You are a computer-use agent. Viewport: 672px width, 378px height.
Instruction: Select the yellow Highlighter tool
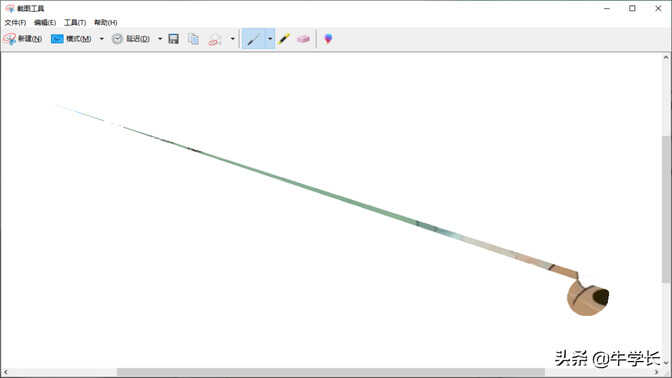[x=284, y=39]
